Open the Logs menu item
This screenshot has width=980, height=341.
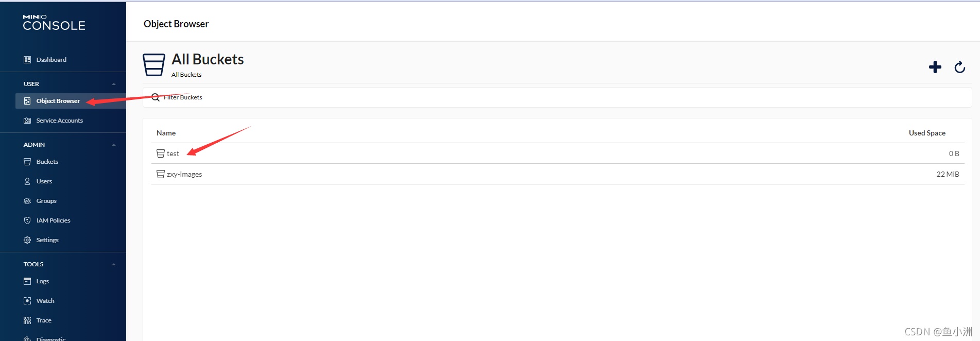[42, 281]
